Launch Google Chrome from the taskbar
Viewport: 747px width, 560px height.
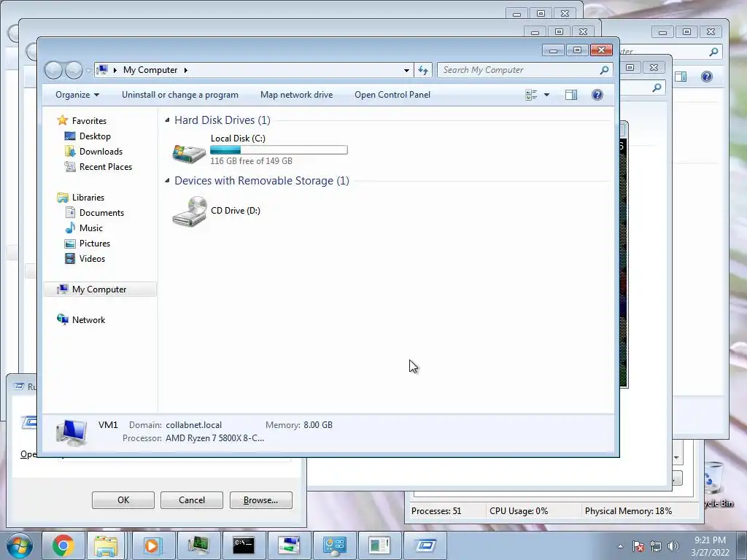coord(63,545)
